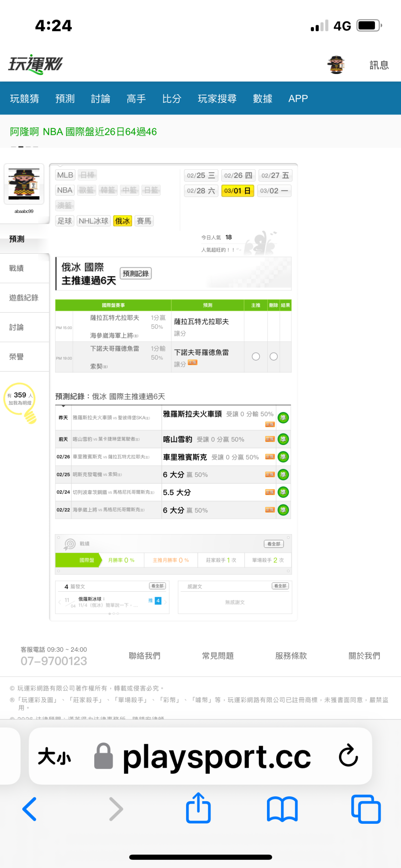The width and height of the screenshot is (401, 868).
Task: Open the Safari tabs overview icon
Action: (366, 809)
